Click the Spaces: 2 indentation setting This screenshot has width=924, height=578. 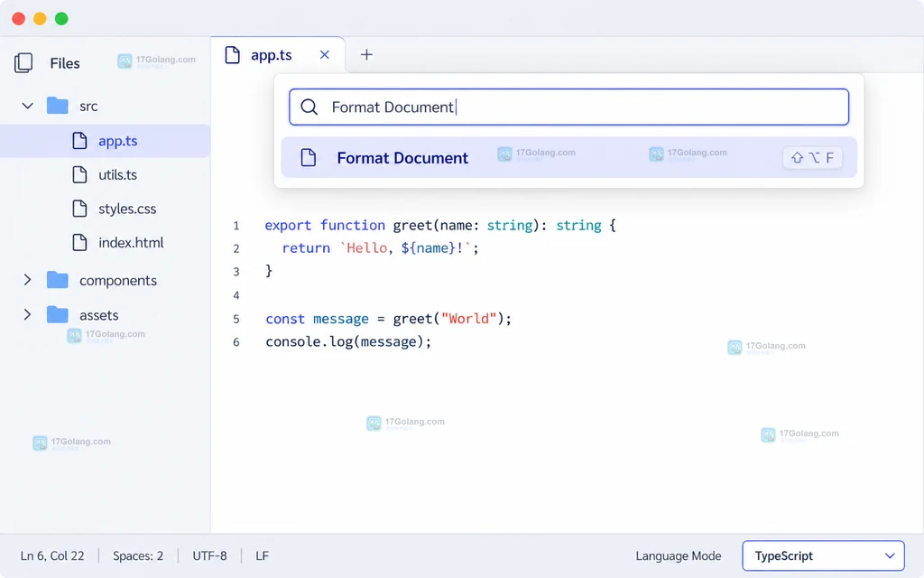pyautogui.click(x=138, y=555)
